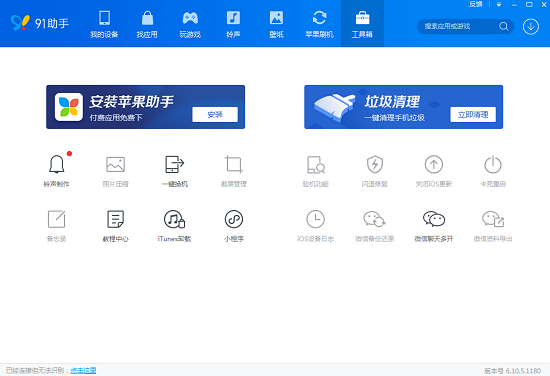Click the 版本号 6.10.5.1180 version text
Viewport: 550px width, 376px height.
click(x=512, y=371)
